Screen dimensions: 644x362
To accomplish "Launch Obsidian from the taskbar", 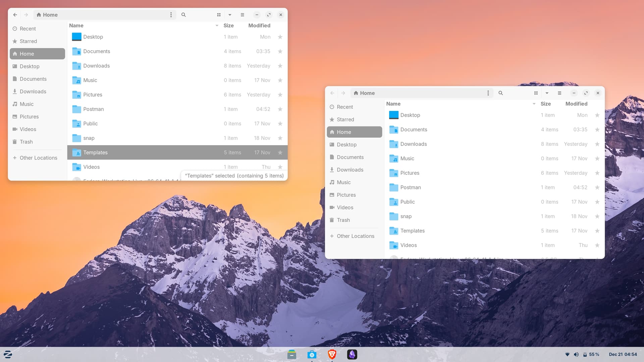I will click(x=352, y=354).
